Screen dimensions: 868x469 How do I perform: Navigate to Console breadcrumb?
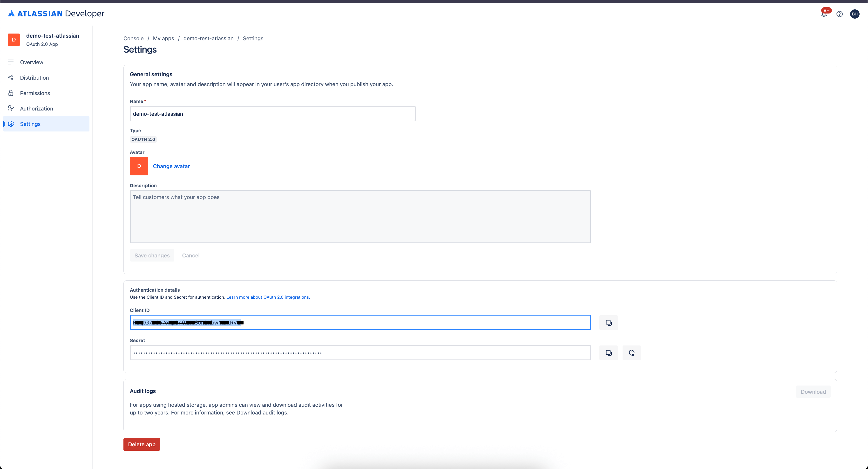click(x=133, y=38)
